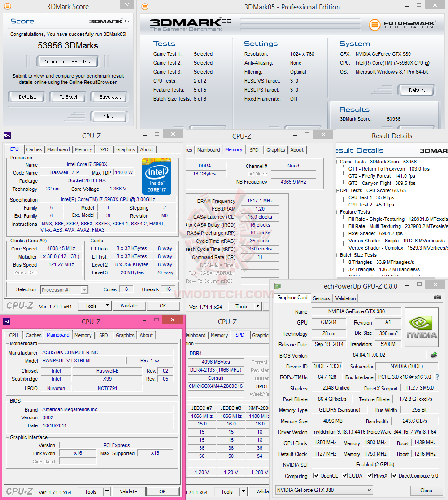Toggle the CUDA checkbox in GPU-Z
This screenshot has width=448, height=500.
tap(344, 475)
